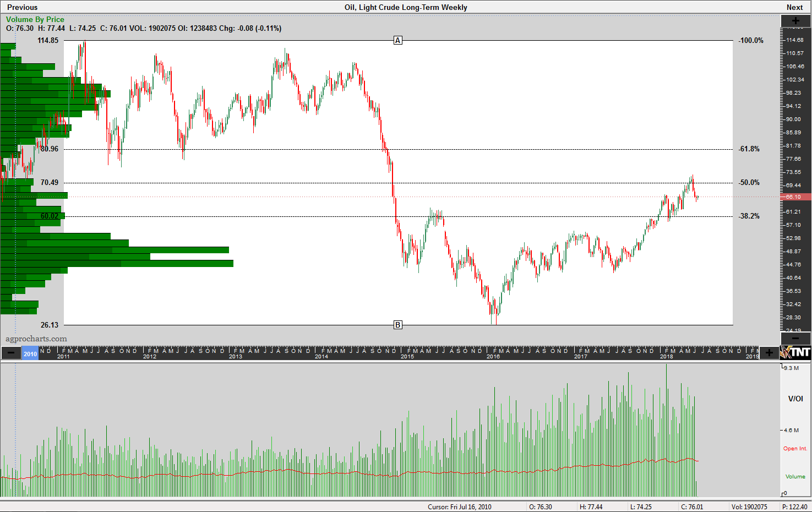This screenshot has height=512, width=812.
Task: Click the C: 76.01 status bar entry
Action: [692, 506]
